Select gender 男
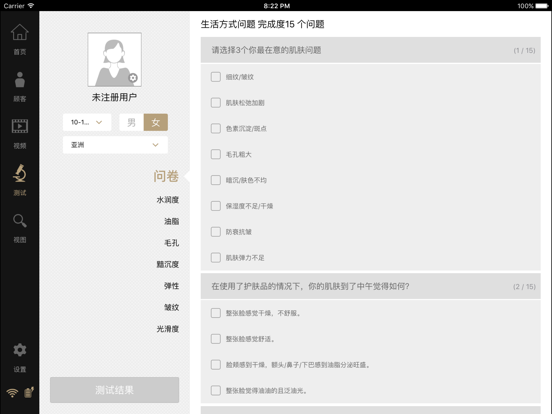 [131, 122]
